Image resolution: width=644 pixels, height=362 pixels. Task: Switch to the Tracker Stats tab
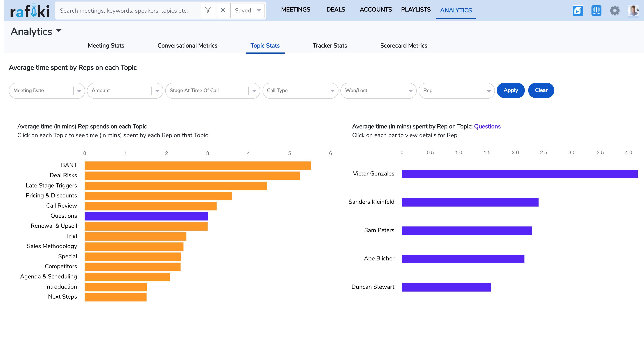point(330,45)
